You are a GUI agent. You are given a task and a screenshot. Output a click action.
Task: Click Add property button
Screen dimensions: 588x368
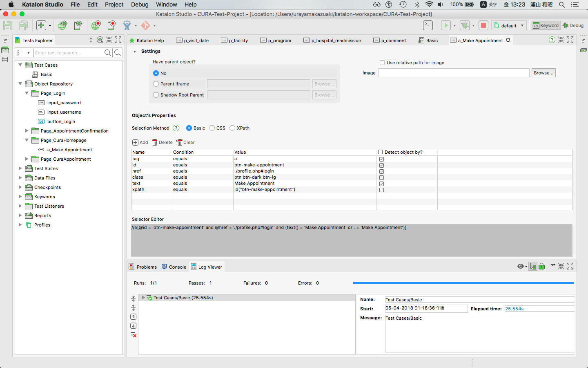point(140,142)
